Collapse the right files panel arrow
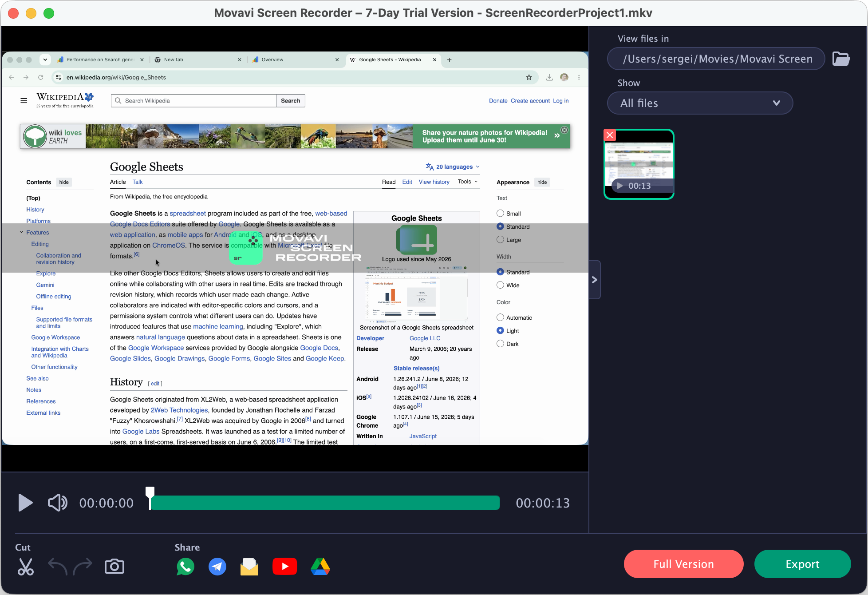Viewport: 868px width, 595px height. pos(595,280)
